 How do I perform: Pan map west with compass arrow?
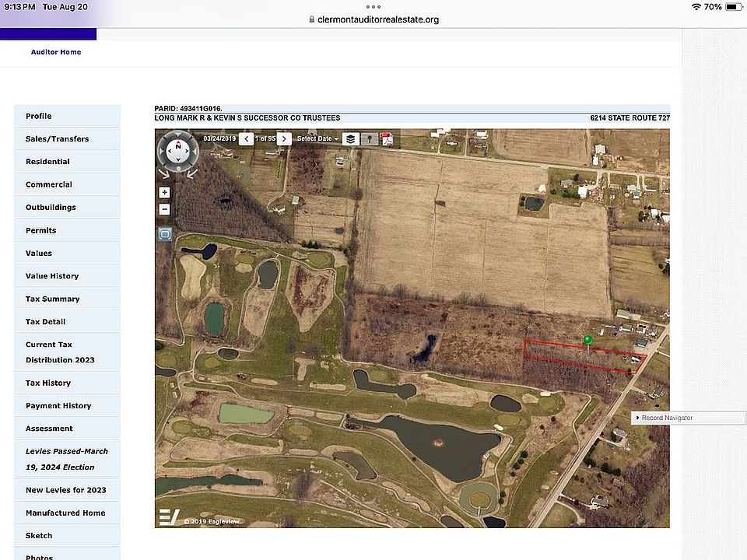[169, 151]
